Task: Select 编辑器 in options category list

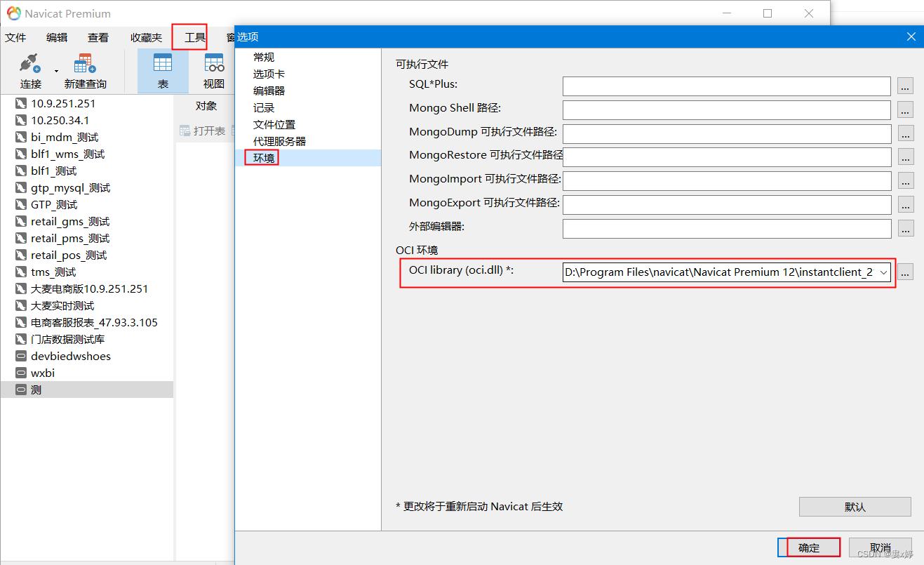Action: [269, 91]
